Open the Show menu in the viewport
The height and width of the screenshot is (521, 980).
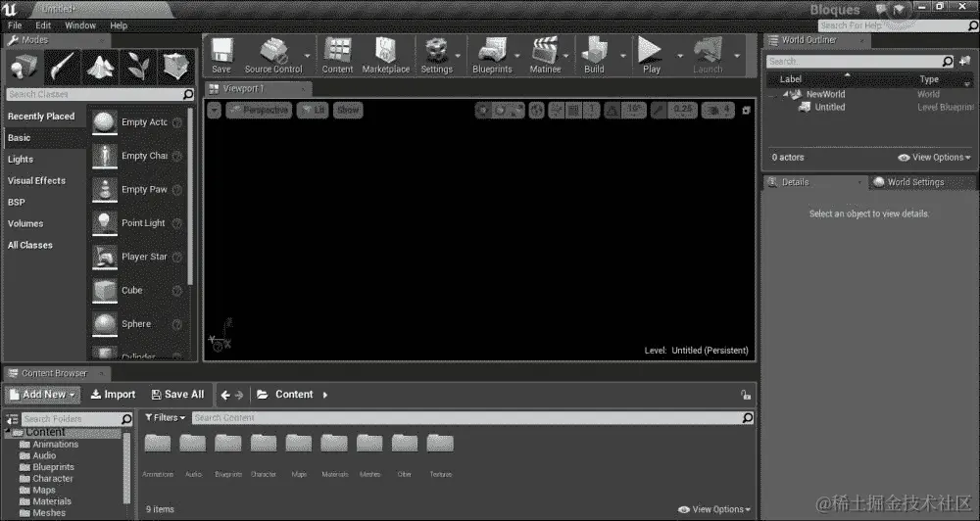348,111
